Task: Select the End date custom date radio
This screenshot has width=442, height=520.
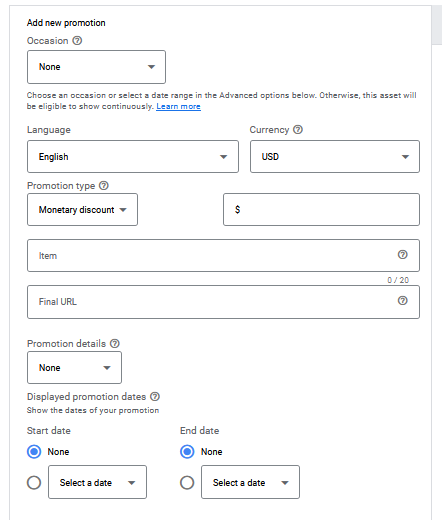Action: (187, 482)
